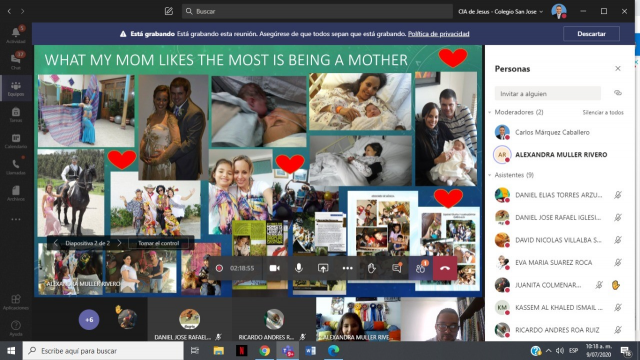640x360 pixels.
Task: Open Archivos in the left sidebar
Action: pos(16,193)
